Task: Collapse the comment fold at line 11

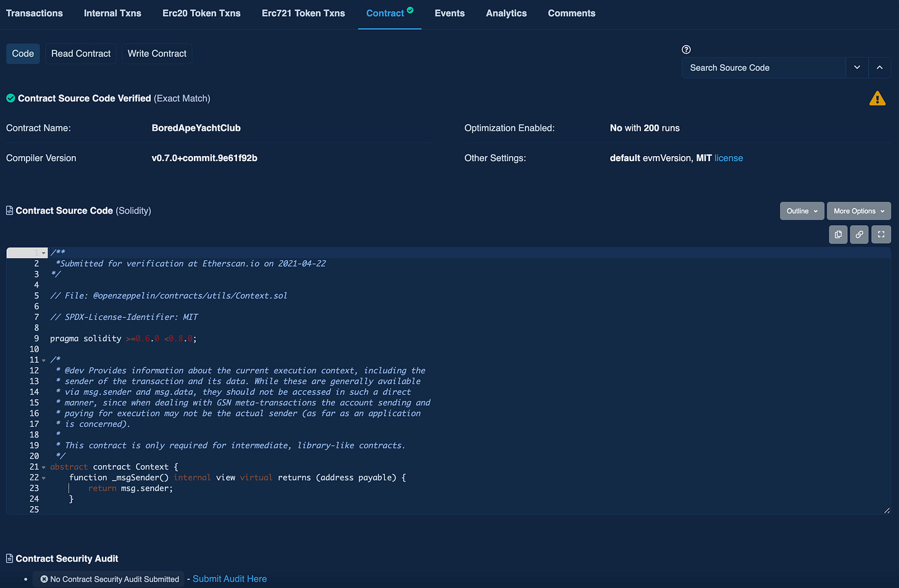Action: (x=44, y=360)
